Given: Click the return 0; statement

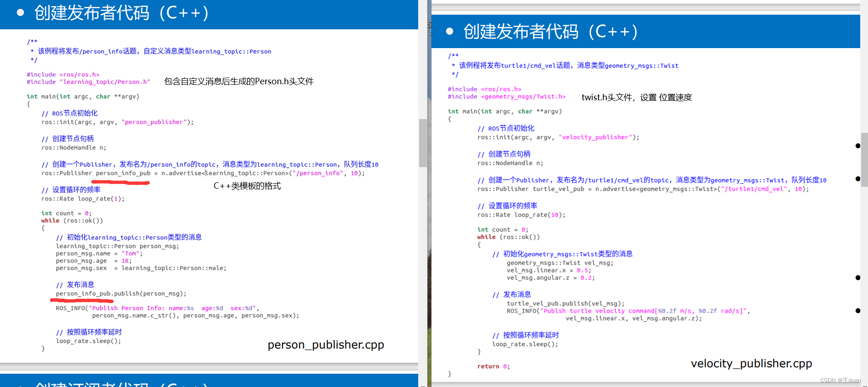Looking at the screenshot, I should coord(493,366).
